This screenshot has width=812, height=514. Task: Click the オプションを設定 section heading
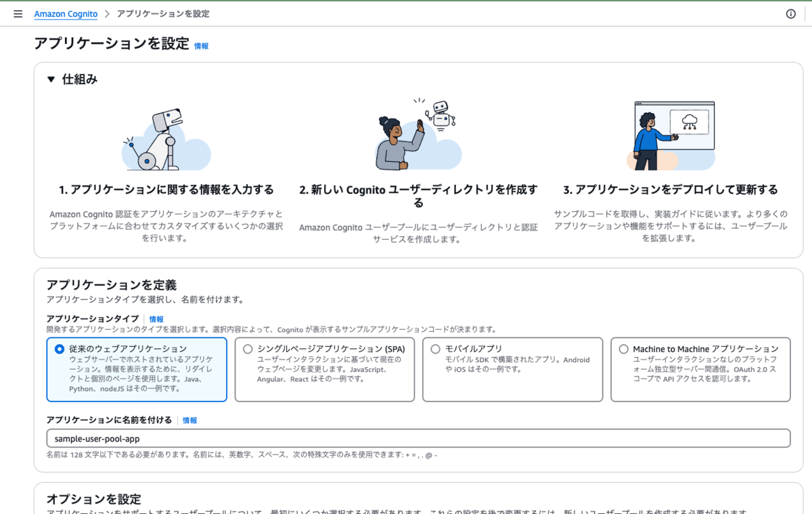pos(94,499)
